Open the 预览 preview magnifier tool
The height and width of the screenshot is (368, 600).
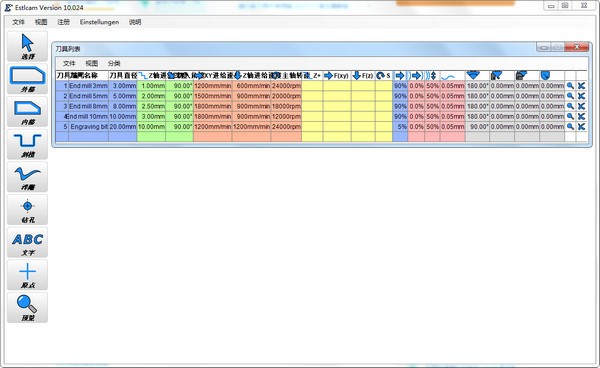(x=27, y=308)
